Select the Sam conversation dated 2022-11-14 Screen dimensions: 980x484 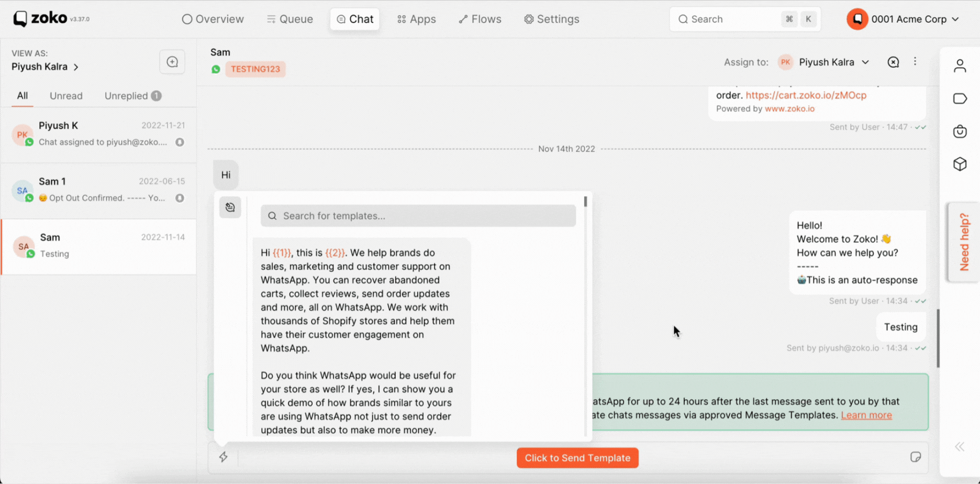98,246
